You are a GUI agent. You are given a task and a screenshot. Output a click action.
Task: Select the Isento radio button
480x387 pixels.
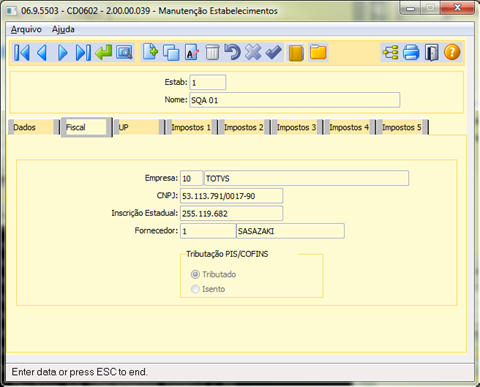point(195,289)
